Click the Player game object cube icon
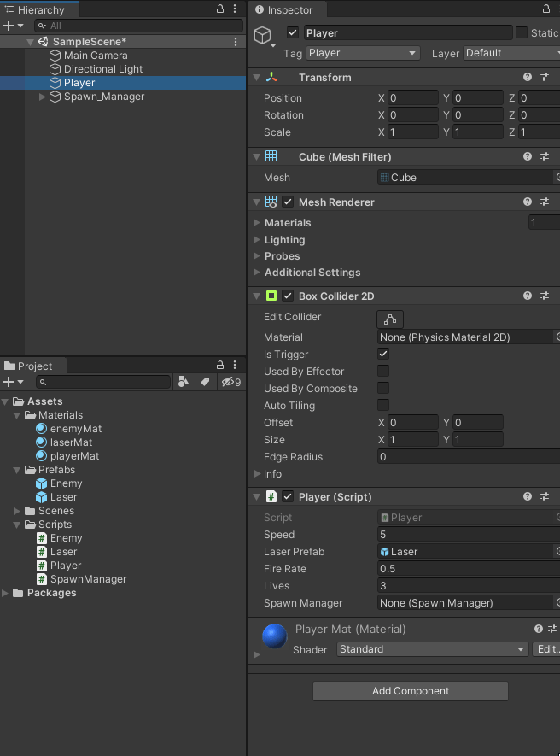Viewport: 560px width, 756px height. pos(263,35)
